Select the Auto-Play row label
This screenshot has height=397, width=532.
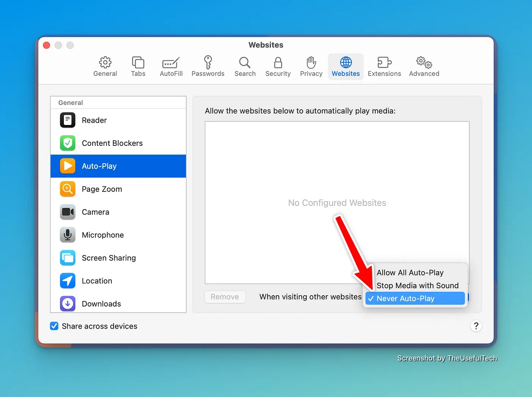99,166
